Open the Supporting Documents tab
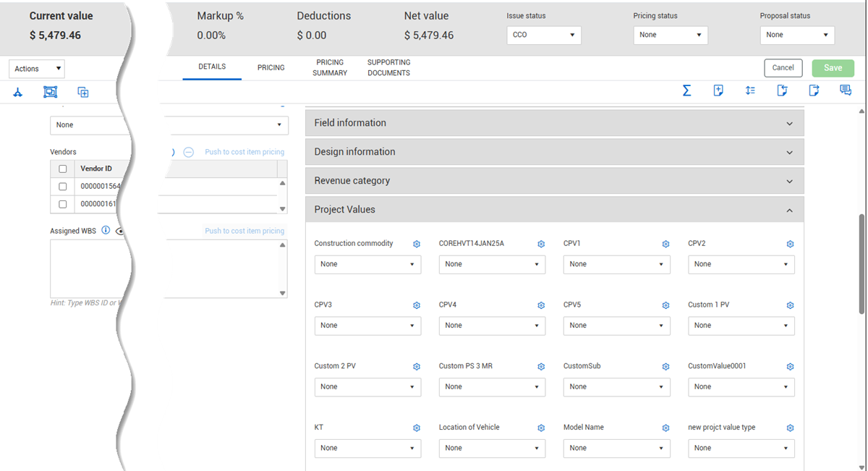 (388, 67)
